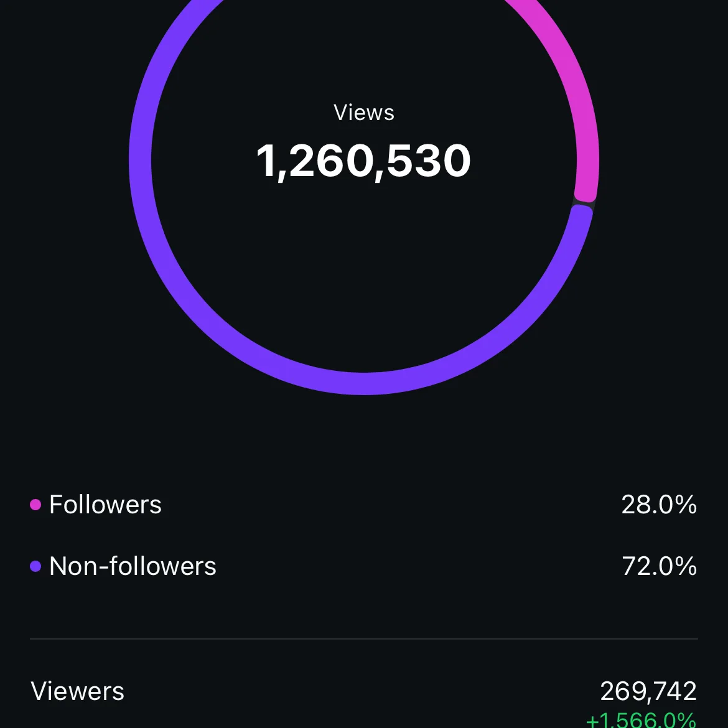Viewport: 728px width, 728px height.
Task: Select the Followers label
Action: (x=105, y=505)
